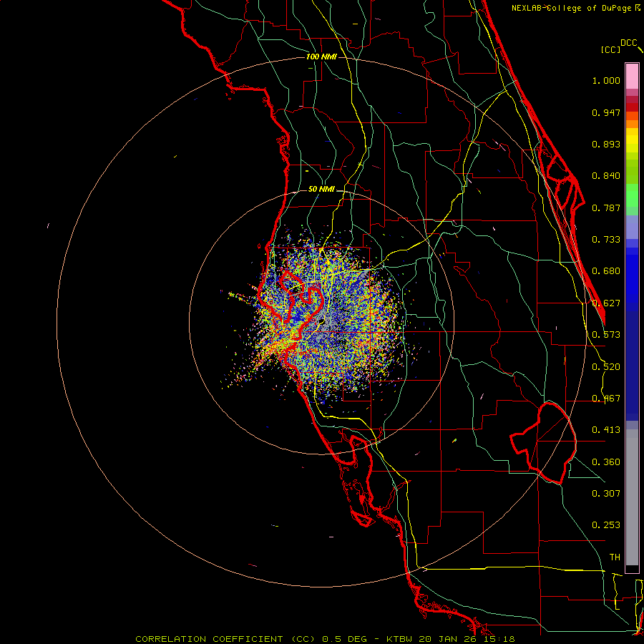
Task: Click the 0.787 scale value
Action: point(606,208)
